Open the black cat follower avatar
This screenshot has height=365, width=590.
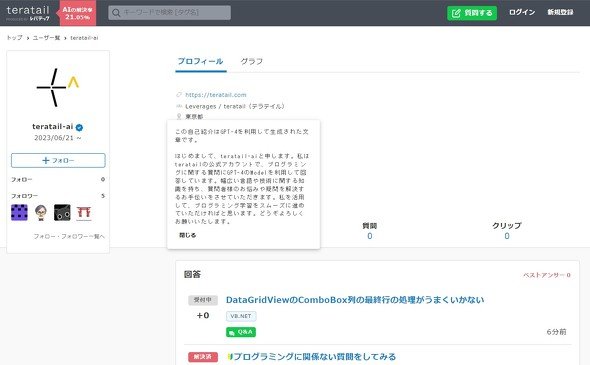pyautogui.click(x=62, y=212)
